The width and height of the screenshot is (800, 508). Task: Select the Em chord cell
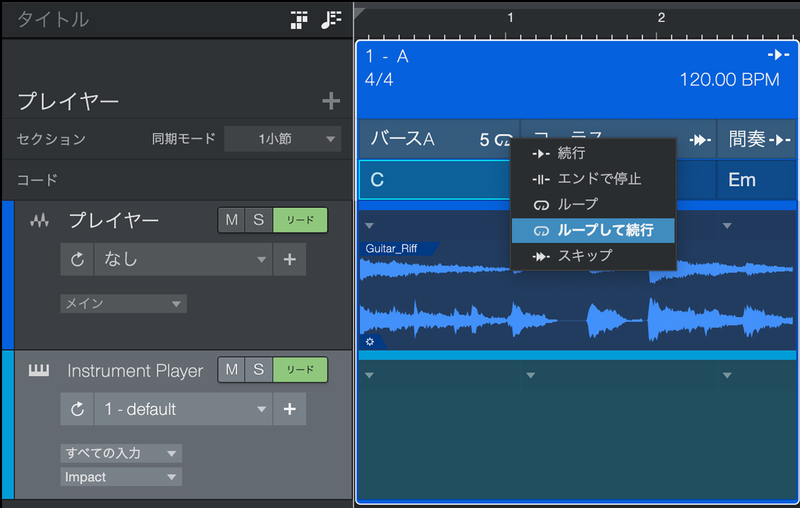[x=757, y=180]
